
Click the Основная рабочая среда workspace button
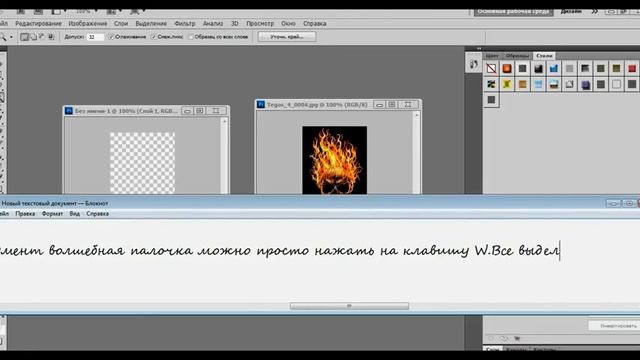click(x=513, y=11)
